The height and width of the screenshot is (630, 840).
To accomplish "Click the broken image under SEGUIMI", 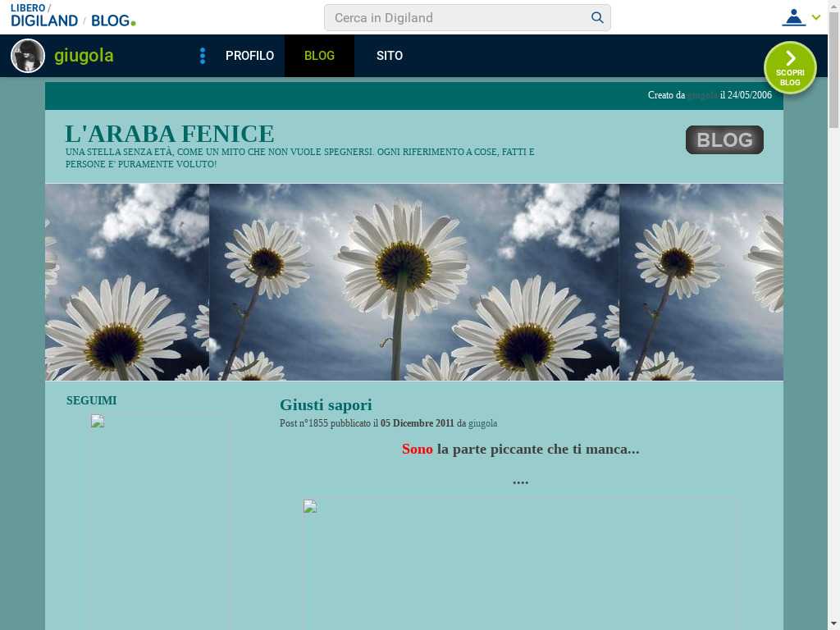I will click(98, 422).
